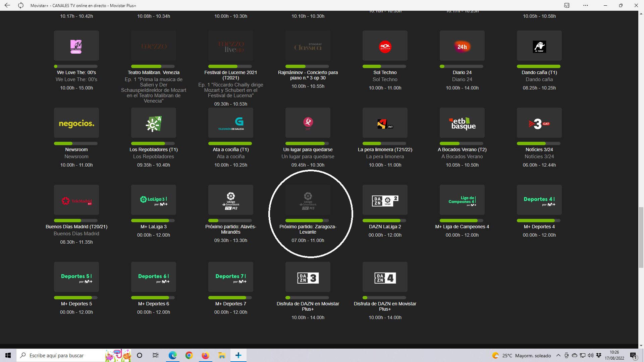This screenshot has width=644, height=362.
Task: Click La pera limonera (T21/22) title
Action: (385, 149)
